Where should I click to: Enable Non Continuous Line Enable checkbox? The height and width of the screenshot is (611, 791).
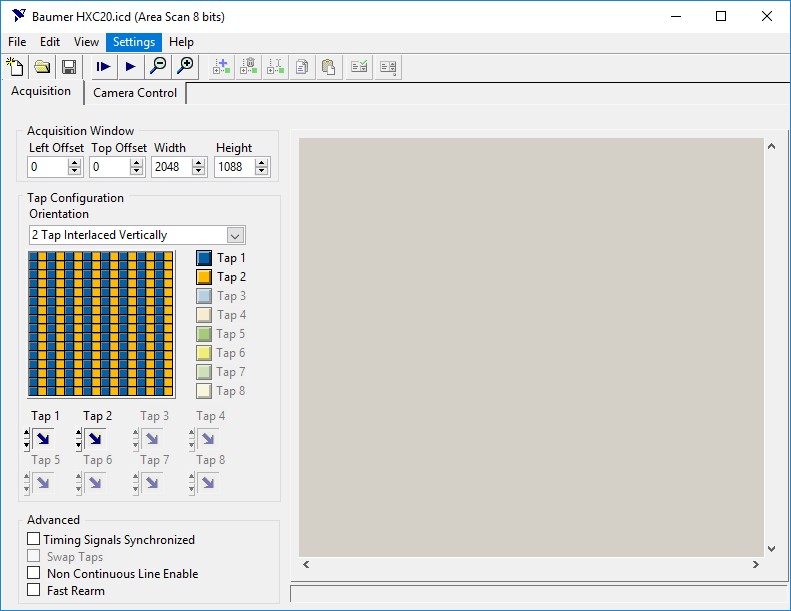[x=33, y=573]
